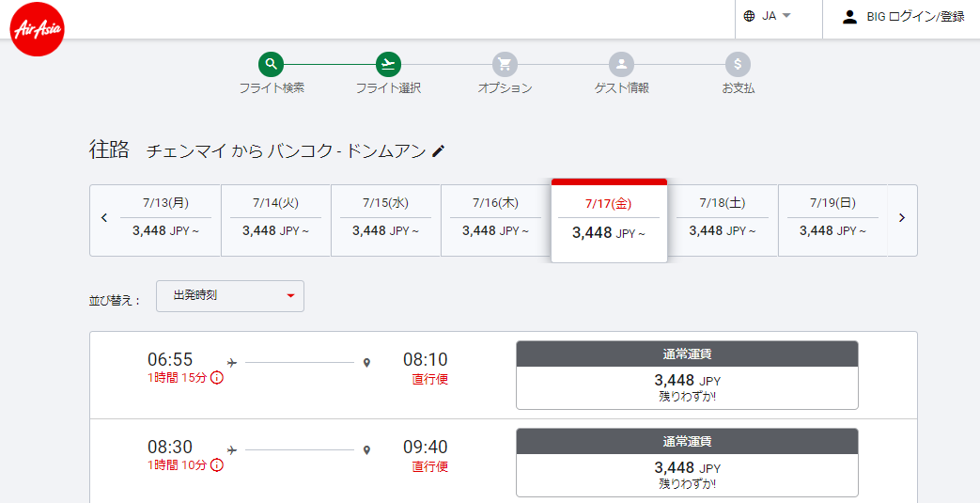This screenshot has height=503, width=980.
Task: Click the guest information person step icon
Action: [621, 64]
